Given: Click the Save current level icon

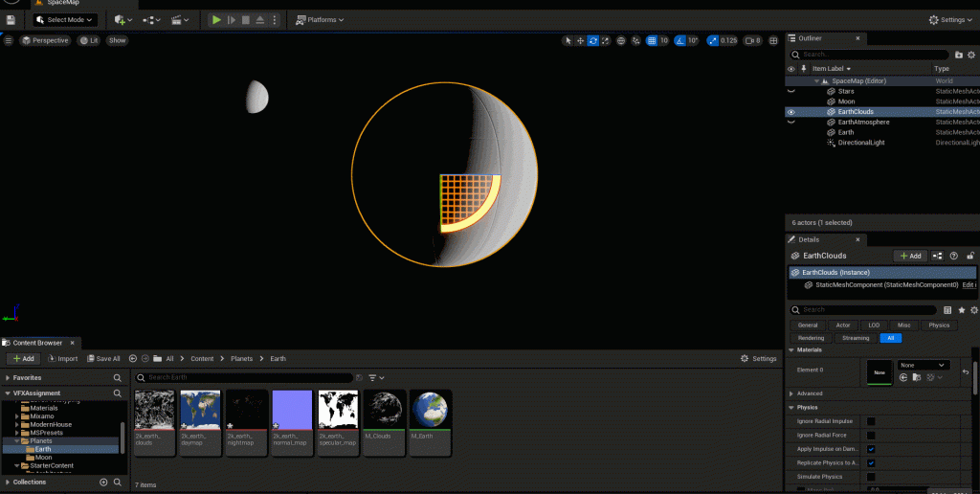Looking at the screenshot, I should coord(11,19).
